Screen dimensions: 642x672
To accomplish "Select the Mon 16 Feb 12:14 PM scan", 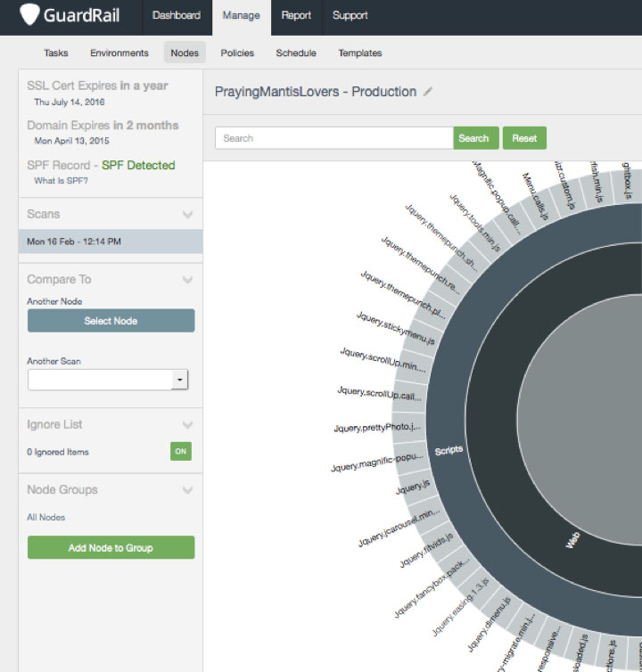I will point(111,242).
